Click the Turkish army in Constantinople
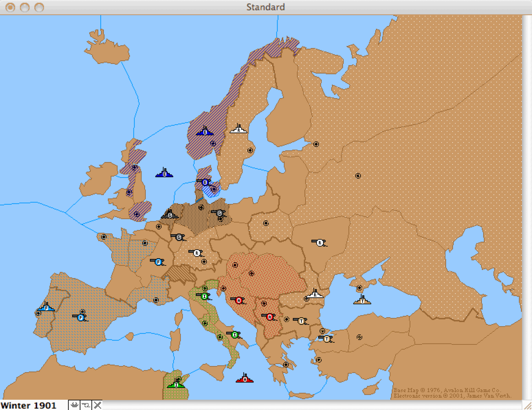This screenshot has height=410, width=532. tap(326, 339)
